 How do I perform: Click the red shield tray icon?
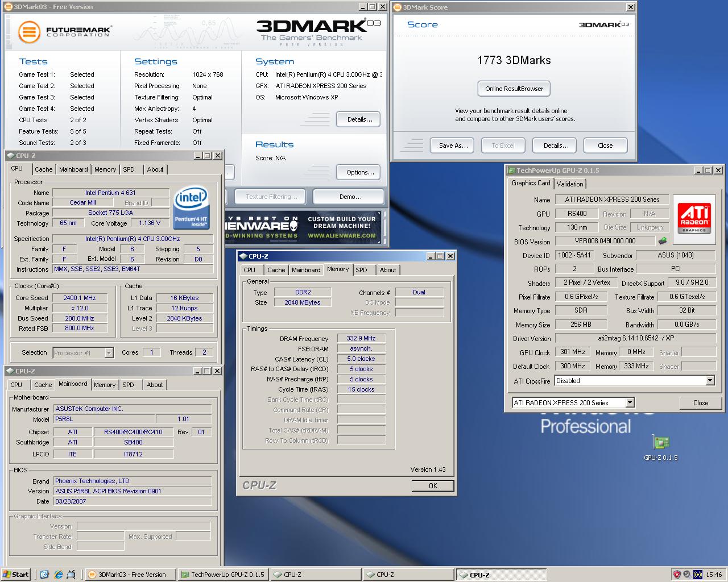677,575
